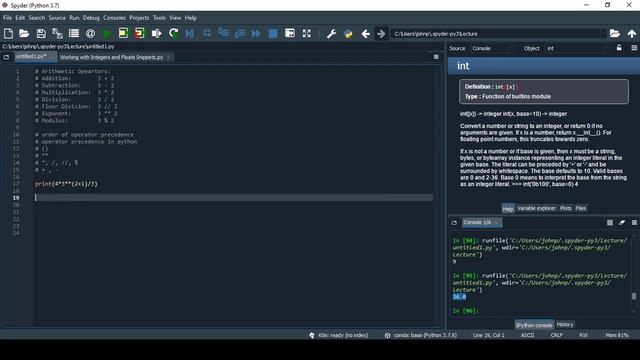Switch to the Files tab
Screen dimensions: 640x360
coord(580,208)
